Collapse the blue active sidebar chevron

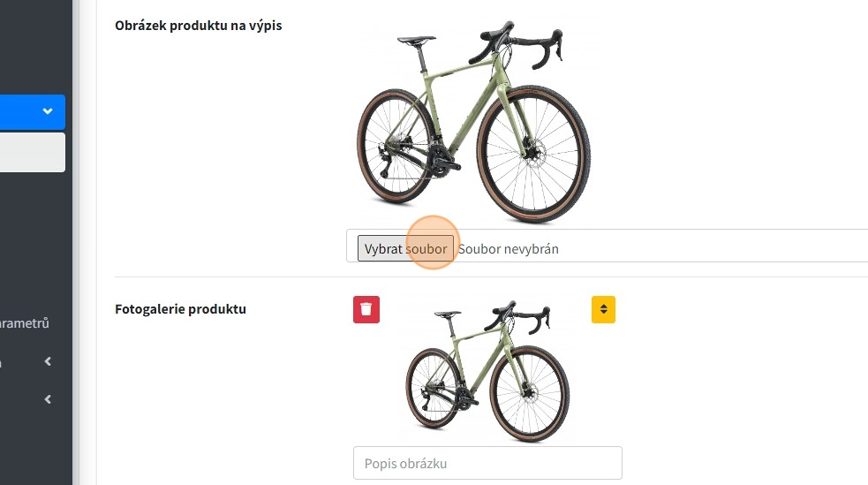[x=48, y=111]
